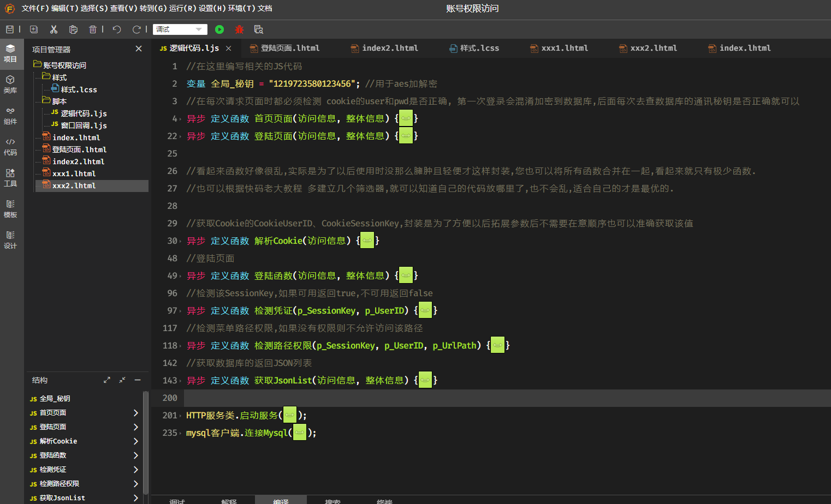Select the 账号权限访问 root folder

click(x=64, y=65)
